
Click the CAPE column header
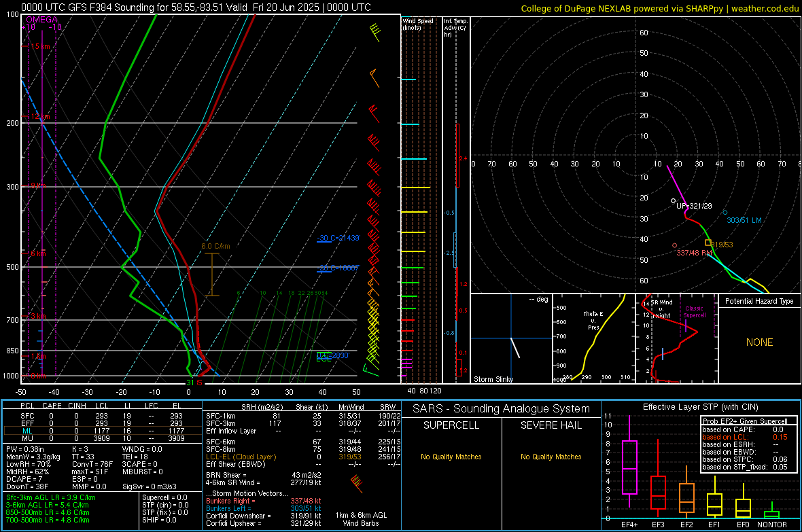[52, 406]
